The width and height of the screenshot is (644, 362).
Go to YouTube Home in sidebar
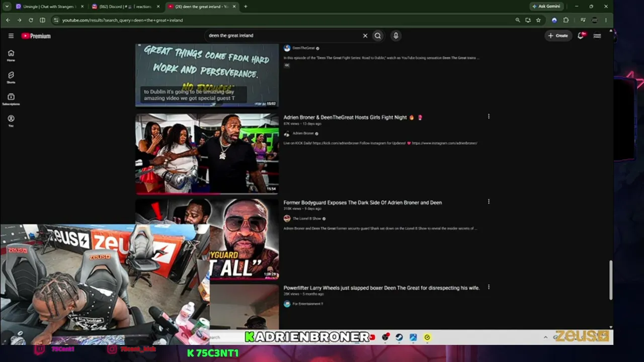(11, 55)
